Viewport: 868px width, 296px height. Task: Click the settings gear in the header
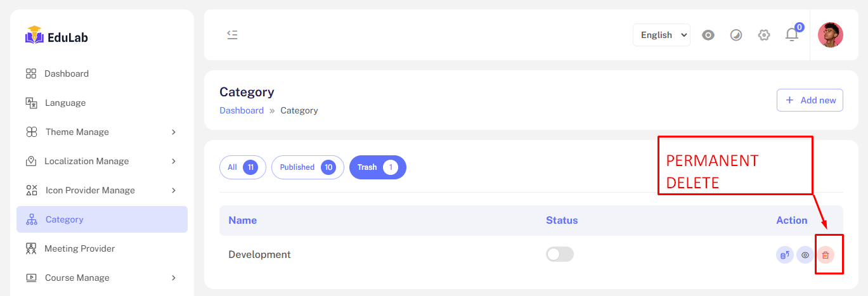(x=764, y=35)
